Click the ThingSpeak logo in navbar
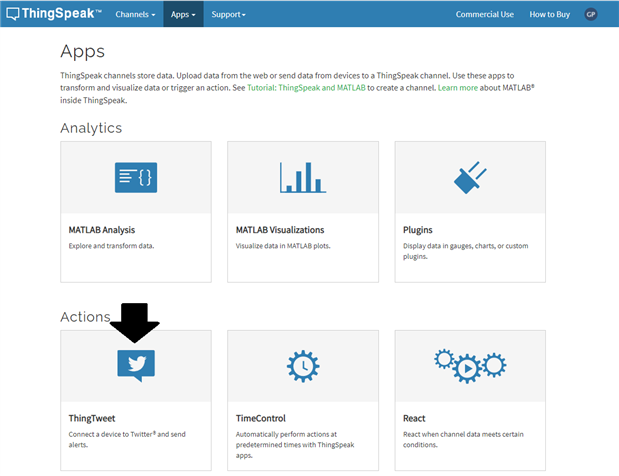Screen dimensions: 619x476 click(54, 14)
